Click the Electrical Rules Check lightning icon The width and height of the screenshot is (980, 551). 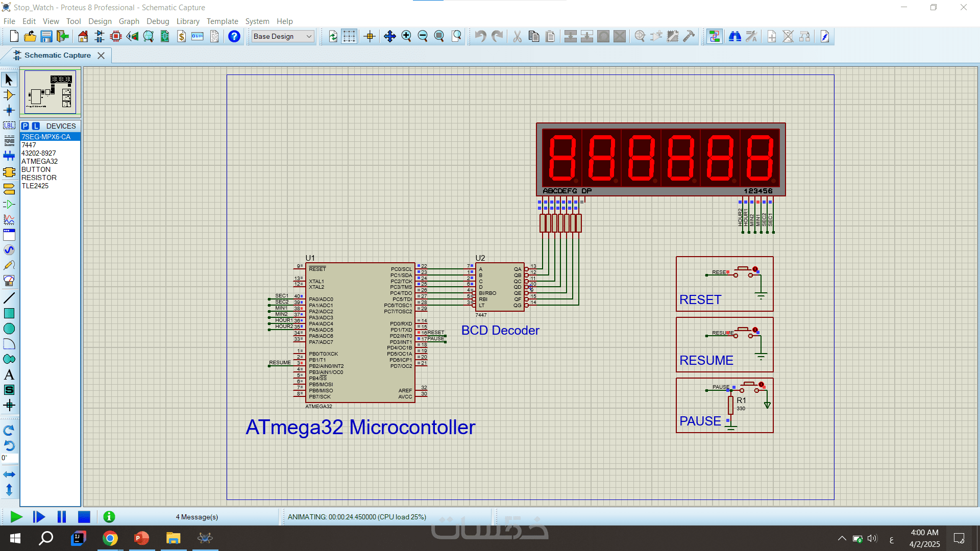pos(825,36)
